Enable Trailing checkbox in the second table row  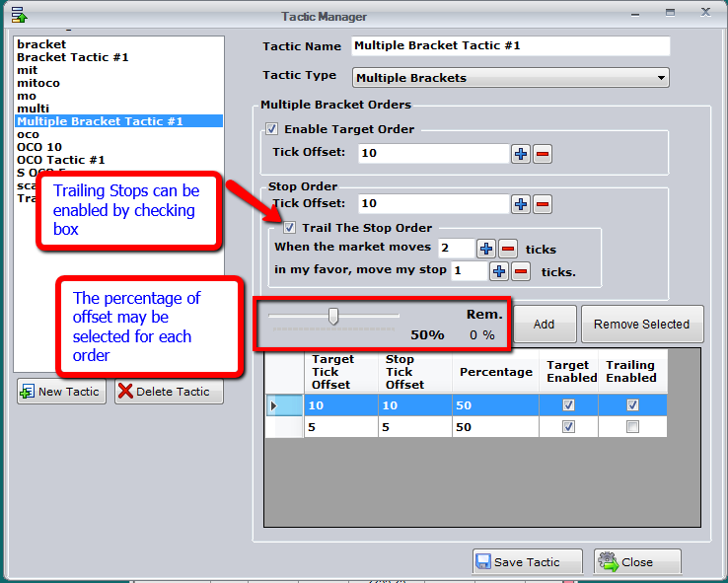632,427
